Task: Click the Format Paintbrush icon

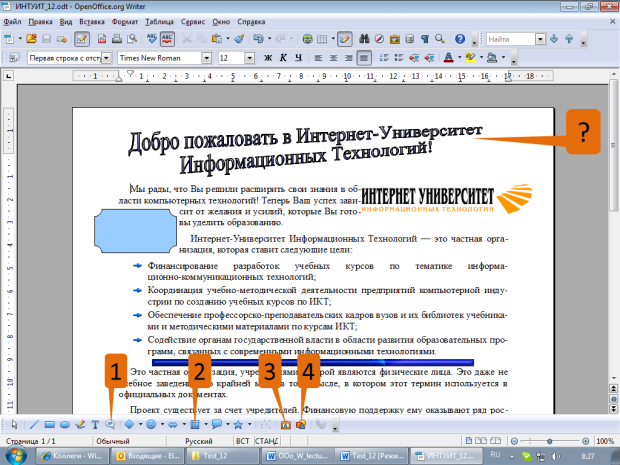Action: [x=239, y=39]
